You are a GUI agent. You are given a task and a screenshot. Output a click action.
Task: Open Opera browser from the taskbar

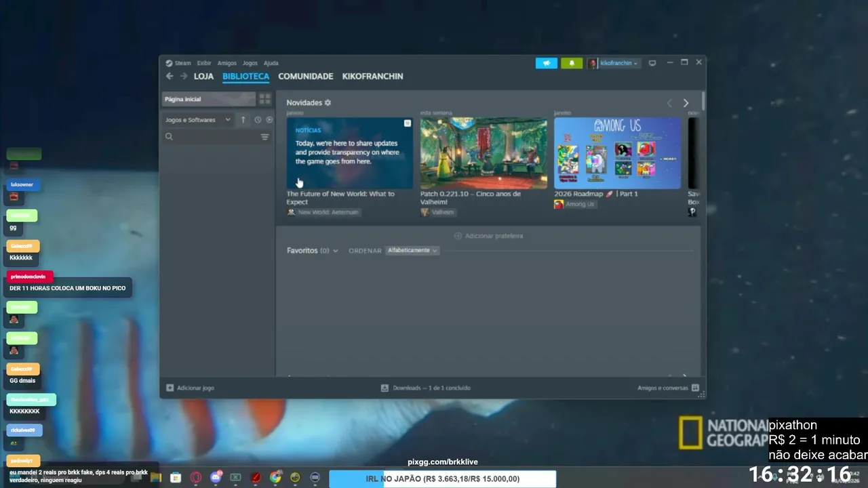[195, 477]
